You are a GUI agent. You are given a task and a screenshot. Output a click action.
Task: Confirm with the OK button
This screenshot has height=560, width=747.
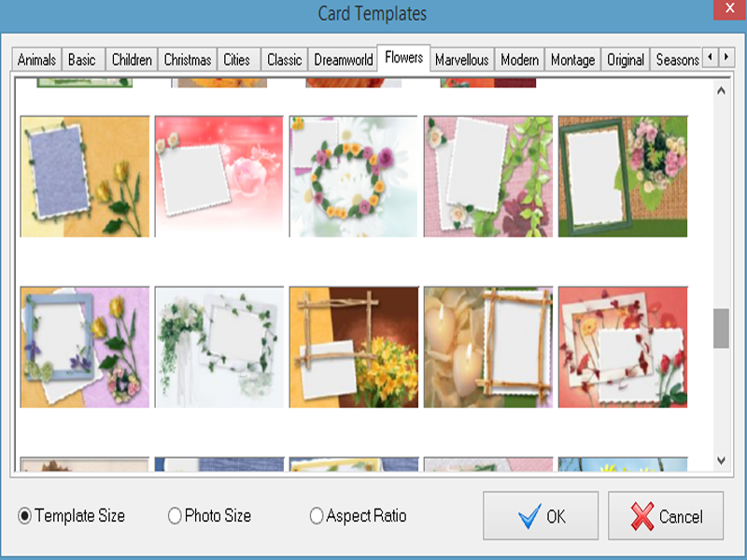541,516
